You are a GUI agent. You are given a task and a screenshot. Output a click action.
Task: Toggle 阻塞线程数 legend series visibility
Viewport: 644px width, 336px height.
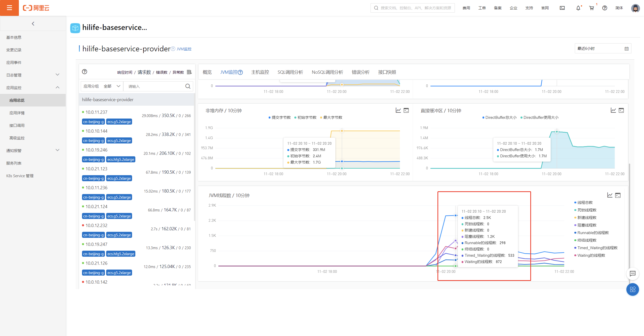point(587,225)
